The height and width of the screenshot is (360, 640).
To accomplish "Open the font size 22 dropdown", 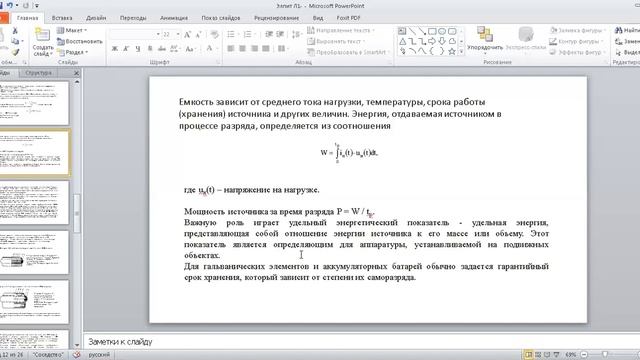I will (x=178, y=35).
